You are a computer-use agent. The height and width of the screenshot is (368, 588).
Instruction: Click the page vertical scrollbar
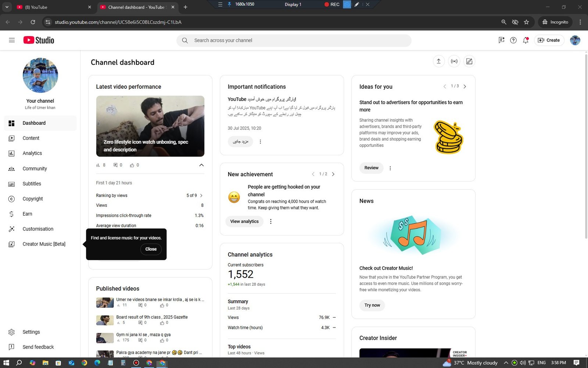[x=586, y=147]
